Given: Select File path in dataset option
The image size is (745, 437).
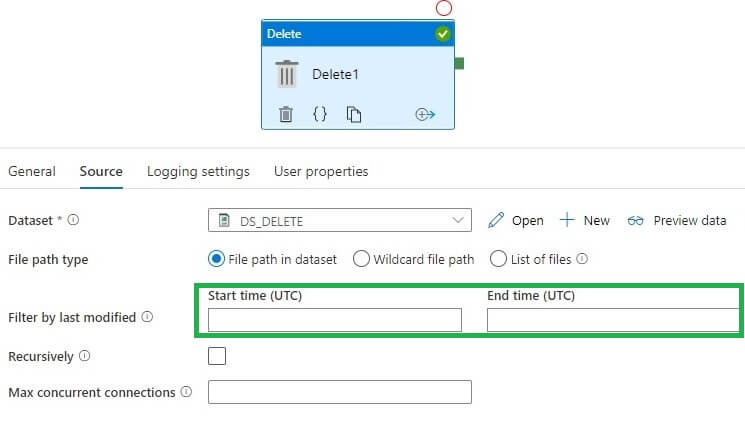Looking at the screenshot, I should click(216, 259).
